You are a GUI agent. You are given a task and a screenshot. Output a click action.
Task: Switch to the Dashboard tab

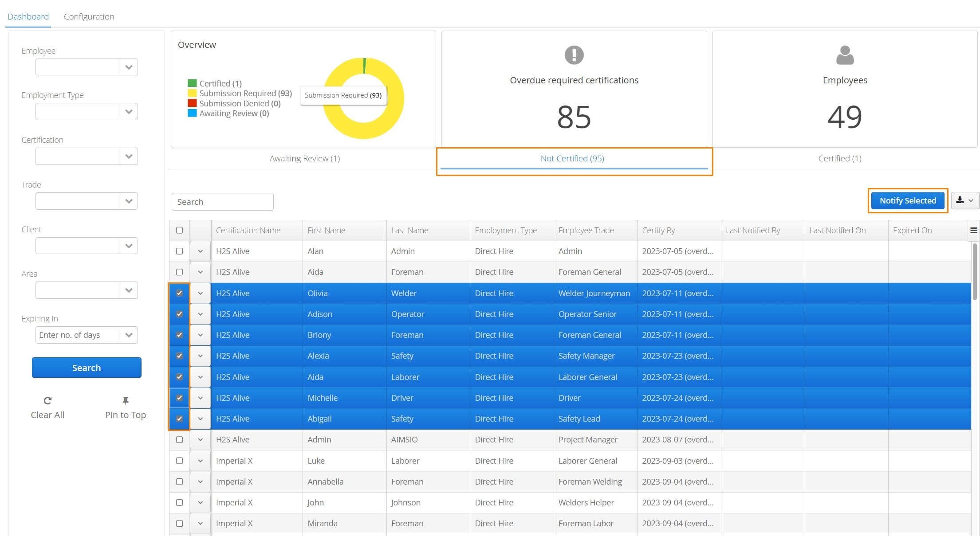coord(28,16)
